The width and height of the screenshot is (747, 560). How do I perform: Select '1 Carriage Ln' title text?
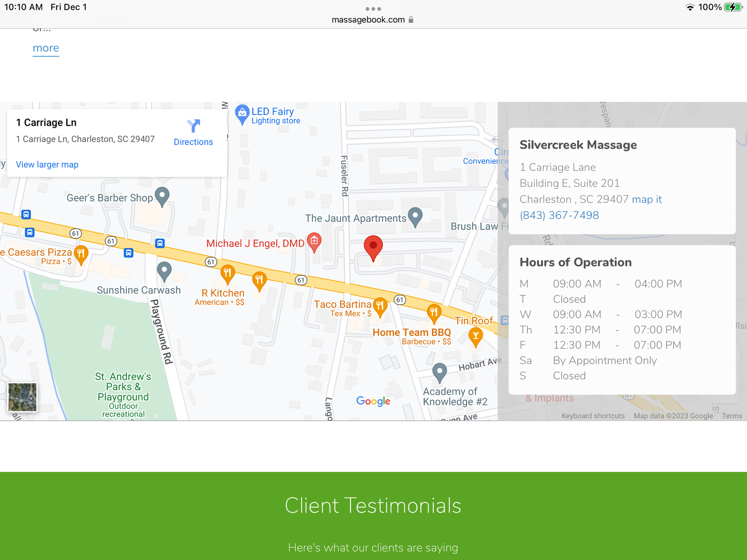tap(46, 122)
